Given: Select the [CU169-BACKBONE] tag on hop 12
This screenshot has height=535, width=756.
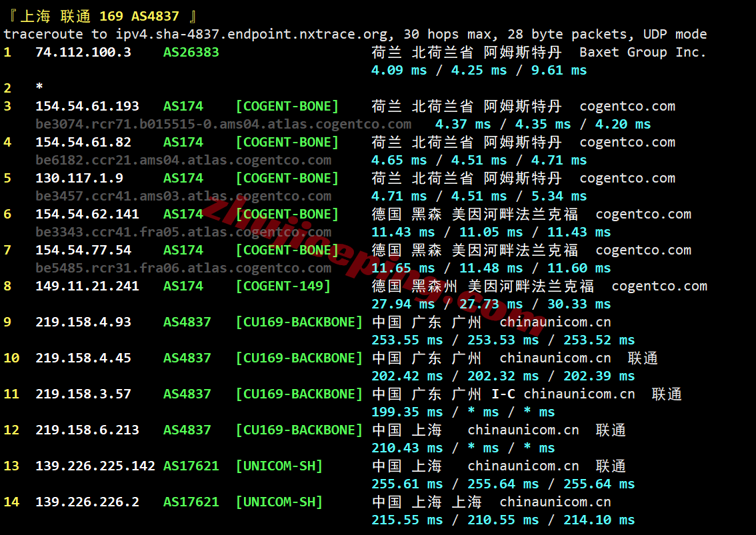Looking at the screenshot, I should (299, 430).
